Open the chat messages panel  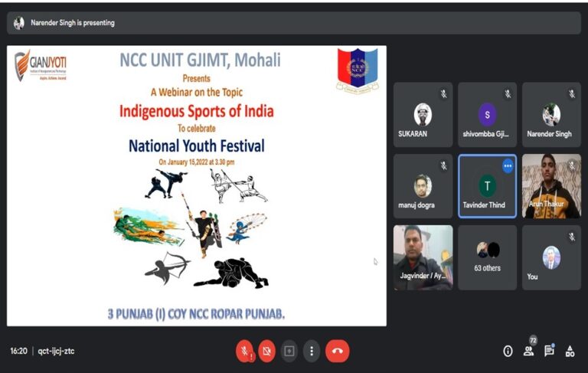[550, 351]
